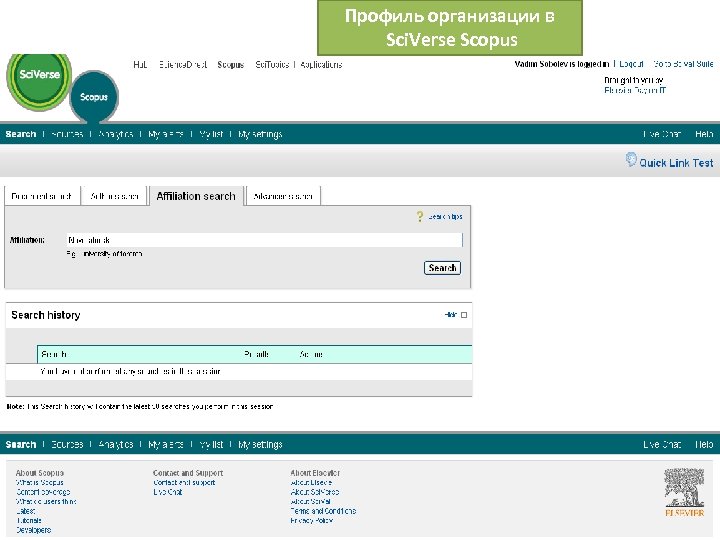720x540 pixels.
Task: Click the Search column header in history table
Action: (54, 354)
